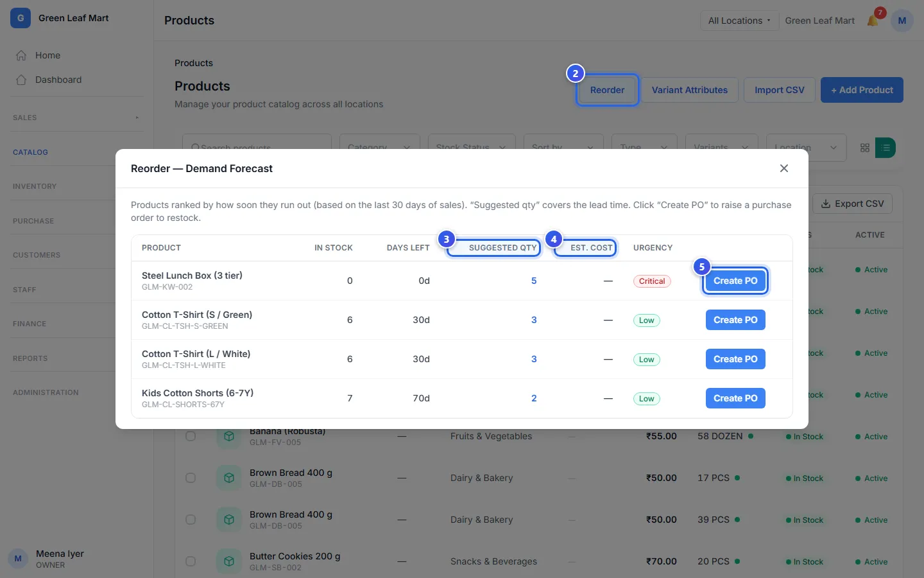The image size is (924, 578).
Task: Click the Search products input field
Action: (257, 147)
